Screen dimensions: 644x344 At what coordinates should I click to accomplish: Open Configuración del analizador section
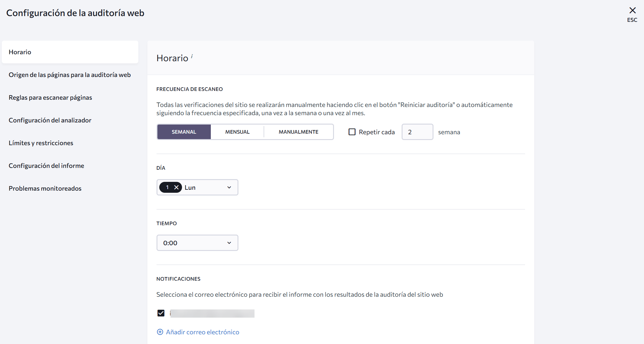coord(70,120)
